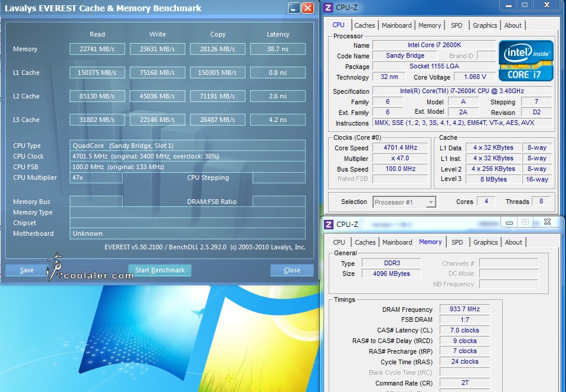Click the L2 Cache Latency value 2.6 ns
Image resolution: width=566 pixels, height=392 pixels.
coord(278,96)
